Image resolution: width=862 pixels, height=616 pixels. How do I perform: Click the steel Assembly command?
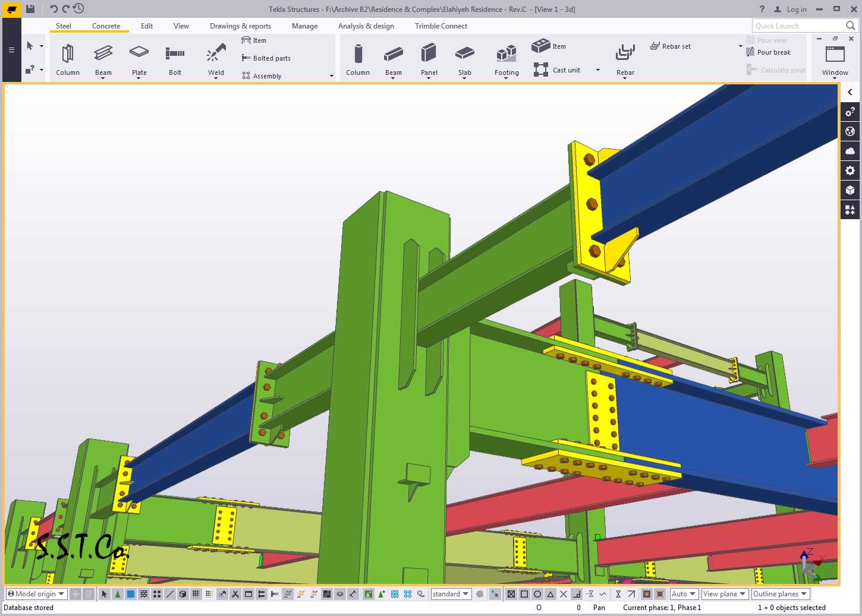coord(262,76)
